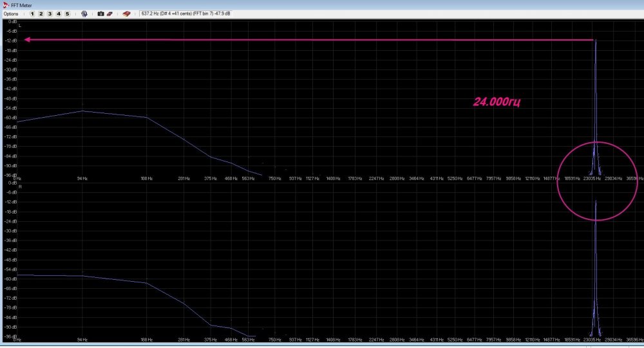
Task: Click the 188 Hz label on right channel axis
Action: point(146,339)
